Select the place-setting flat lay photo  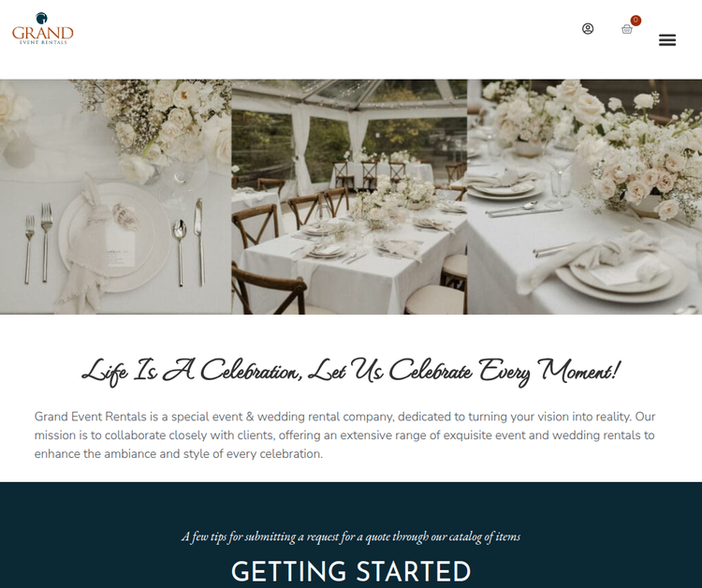coord(115,197)
